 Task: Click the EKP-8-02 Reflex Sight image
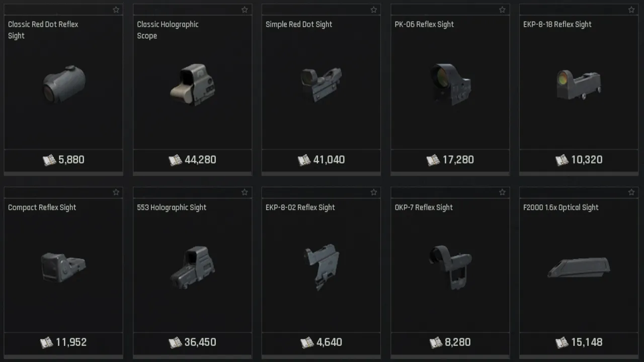click(x=321, y=266)
